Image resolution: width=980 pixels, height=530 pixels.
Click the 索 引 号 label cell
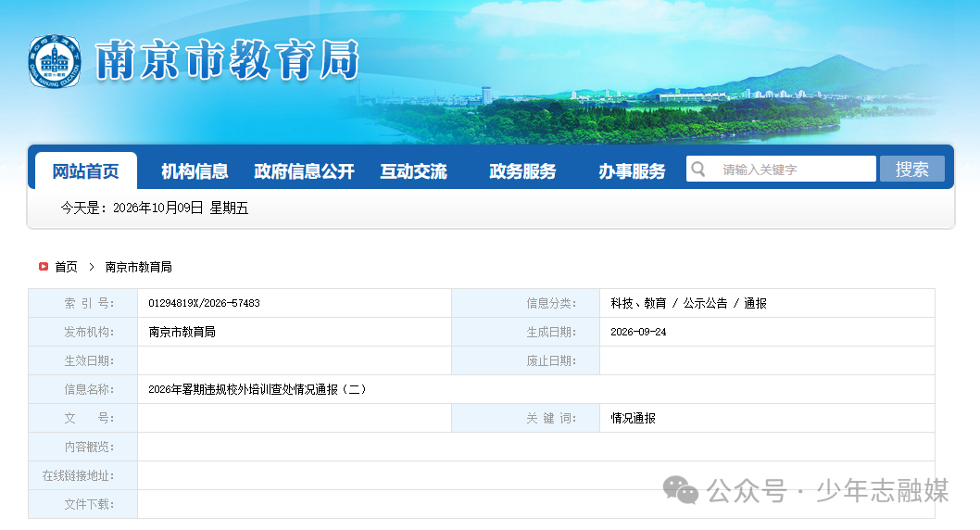(x=83, y=303)
